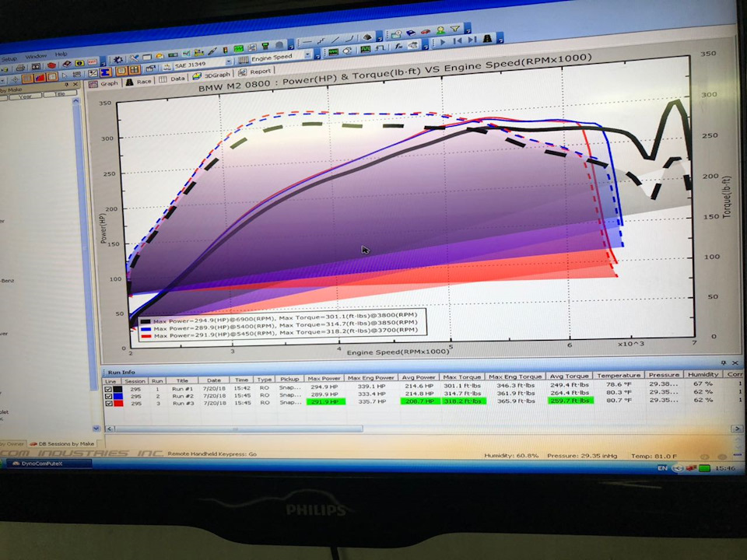Click the green graph display icon
747x560 pixels.
238,49
